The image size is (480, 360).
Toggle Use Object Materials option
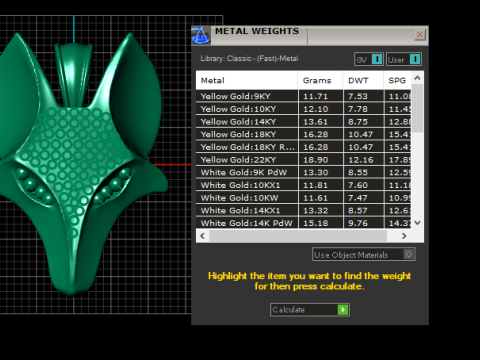(364, 255)
